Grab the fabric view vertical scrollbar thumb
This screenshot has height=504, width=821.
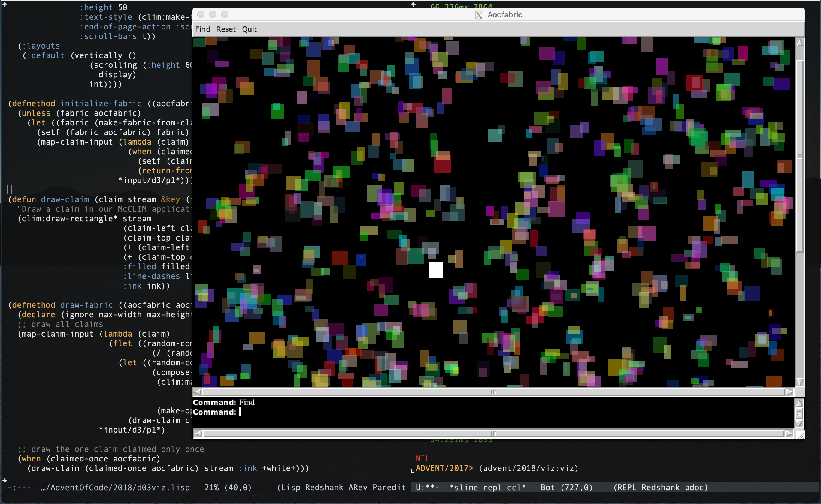click(799, 157)
